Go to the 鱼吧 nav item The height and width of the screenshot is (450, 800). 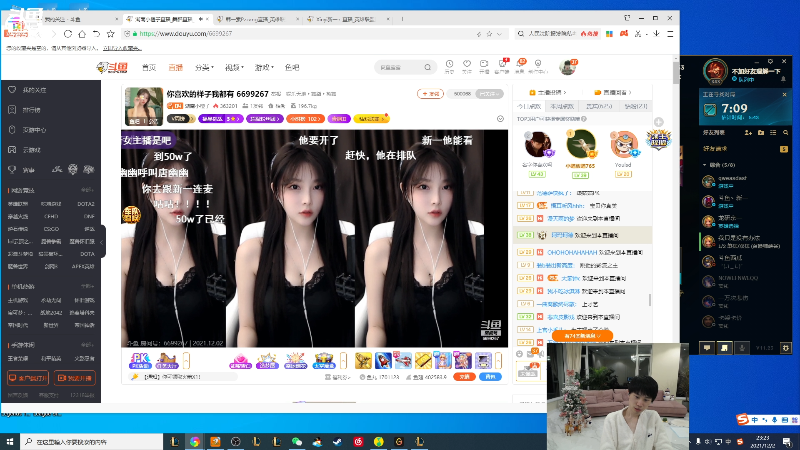[292, 67]
